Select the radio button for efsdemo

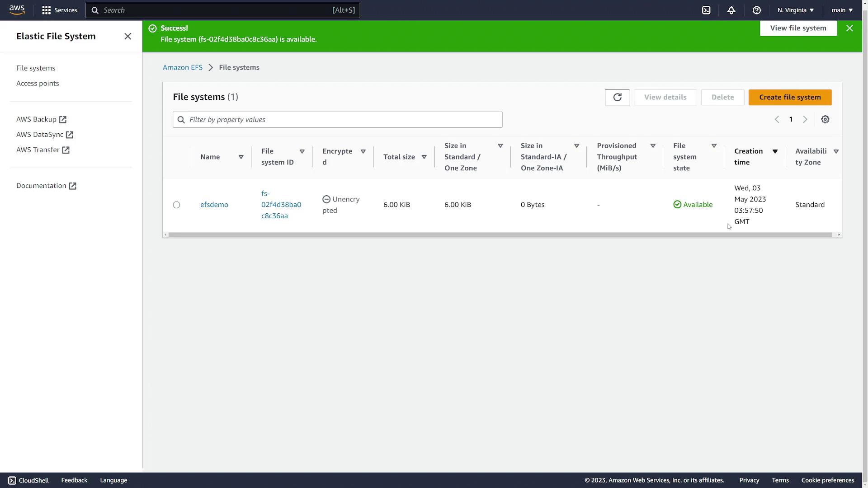pos(176,205)
